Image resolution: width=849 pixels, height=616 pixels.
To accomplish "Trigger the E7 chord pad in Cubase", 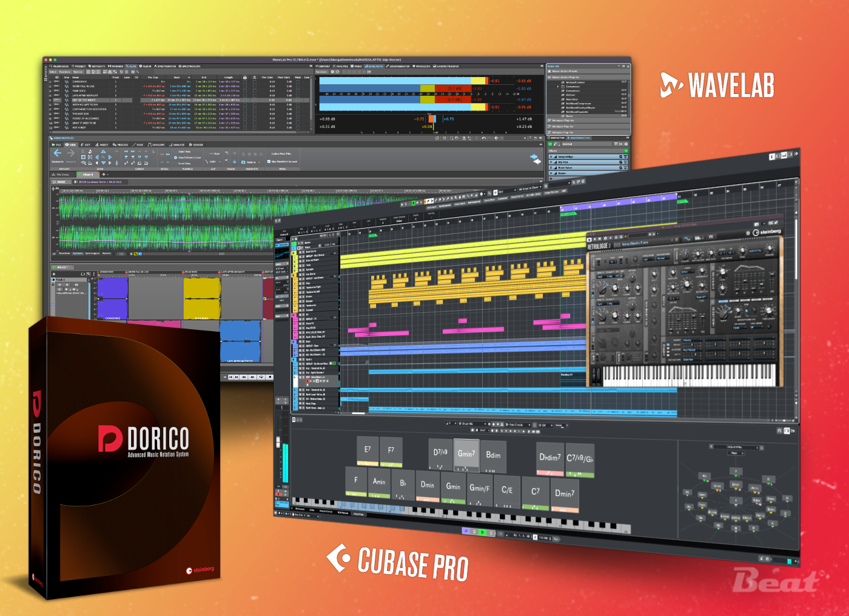I will tap(367, 451).
